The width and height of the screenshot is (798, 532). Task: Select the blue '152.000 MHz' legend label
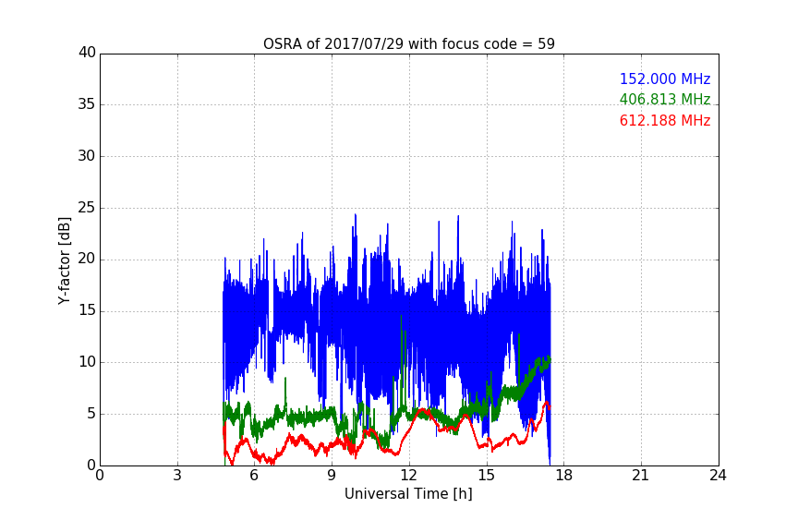click(x=665, y=79)
